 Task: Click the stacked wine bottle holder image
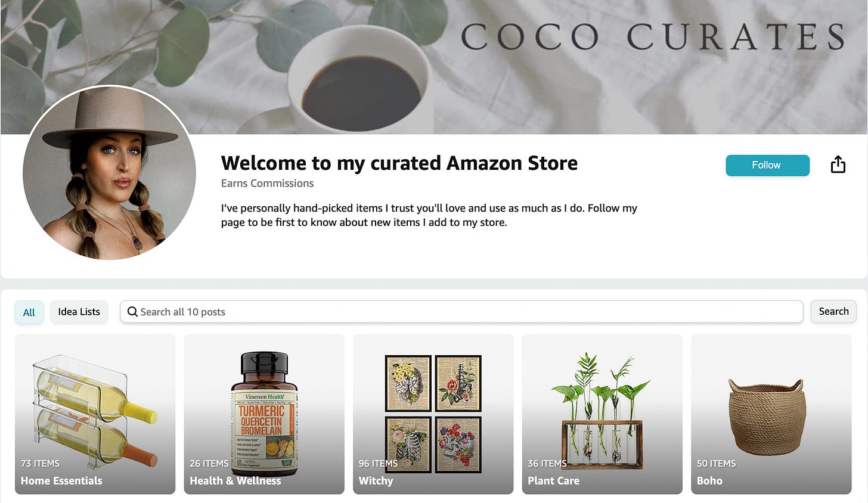point(95,411)
